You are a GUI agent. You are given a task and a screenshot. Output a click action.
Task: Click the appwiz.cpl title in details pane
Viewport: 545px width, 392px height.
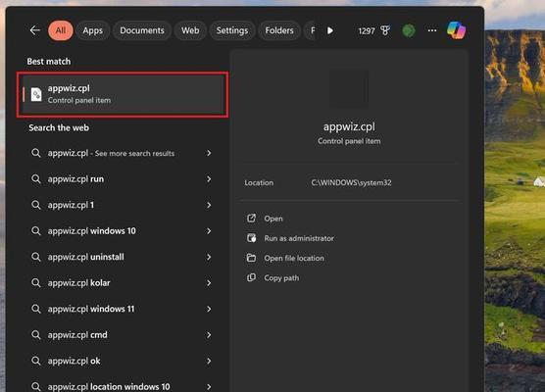[x=349, y=126]
